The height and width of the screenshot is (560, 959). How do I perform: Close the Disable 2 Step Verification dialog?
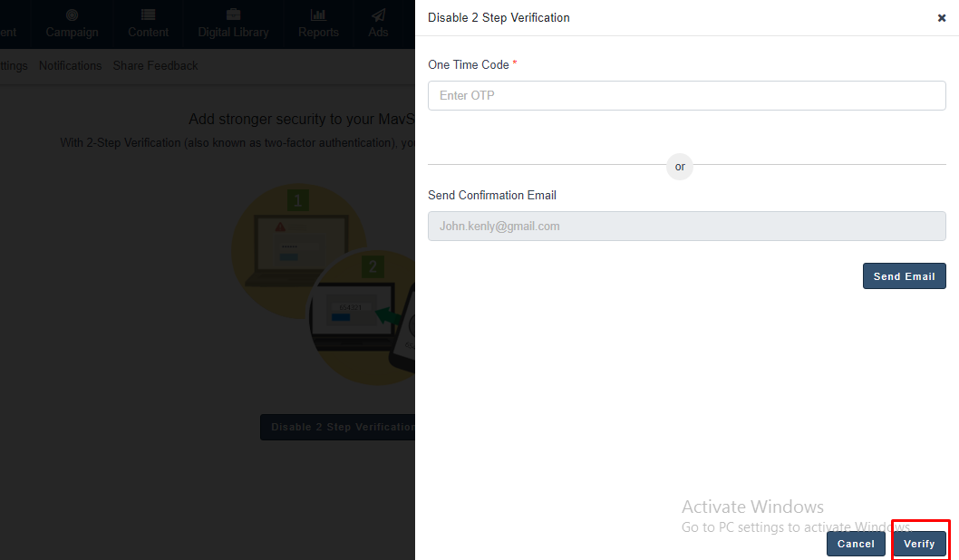(x=941, y=18)
